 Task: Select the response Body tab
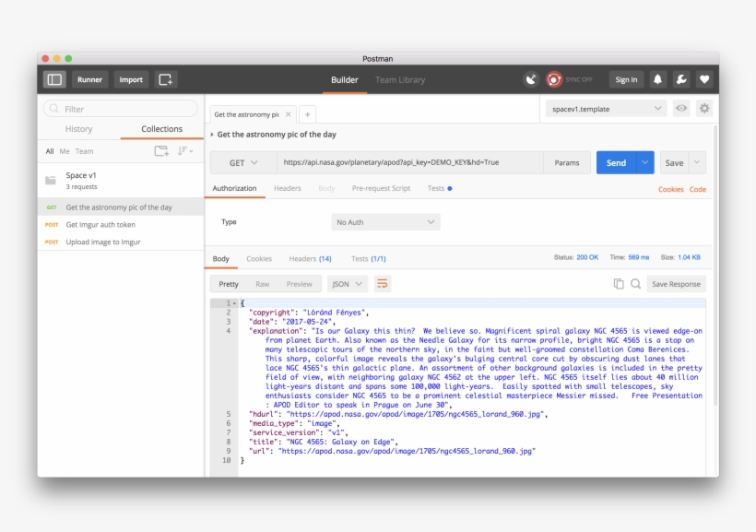(x=221, y=259)
